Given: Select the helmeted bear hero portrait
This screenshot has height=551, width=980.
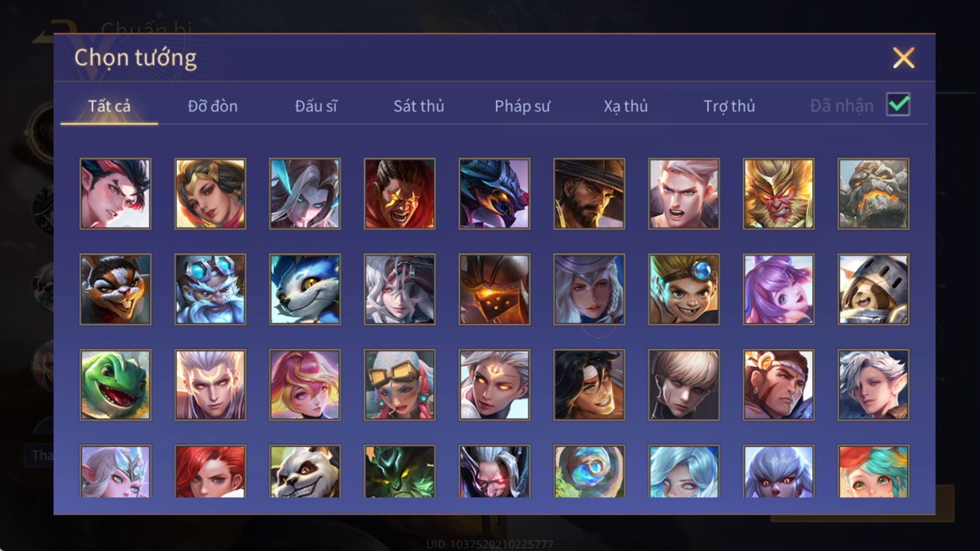Looking at the screenshot, I should pos(873,289).
